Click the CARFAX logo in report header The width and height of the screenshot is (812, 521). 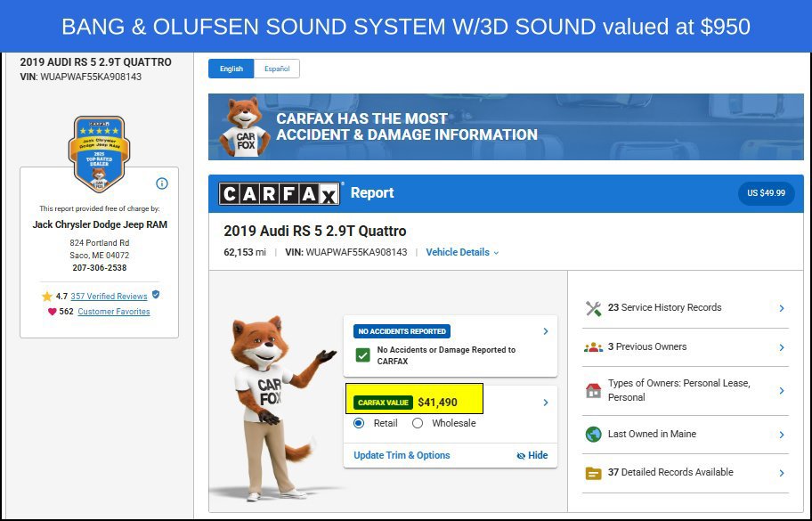pos(280,193)
